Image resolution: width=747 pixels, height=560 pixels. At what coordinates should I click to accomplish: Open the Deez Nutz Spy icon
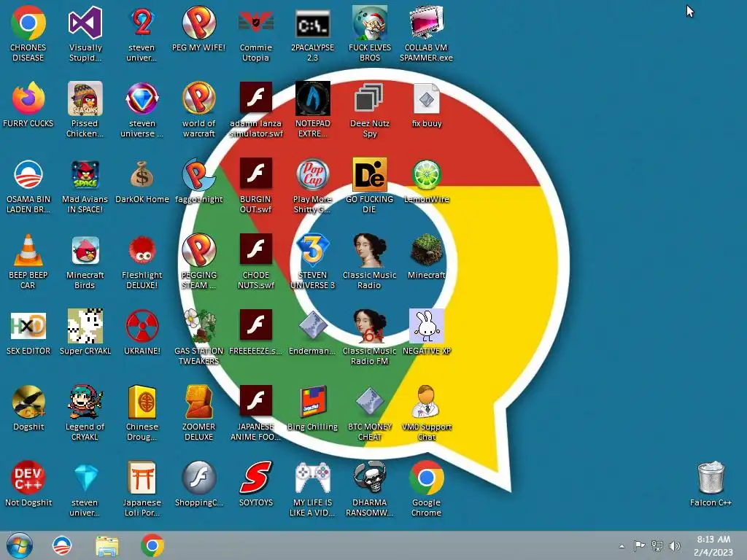pyautogui.click(x=370, y=98)
